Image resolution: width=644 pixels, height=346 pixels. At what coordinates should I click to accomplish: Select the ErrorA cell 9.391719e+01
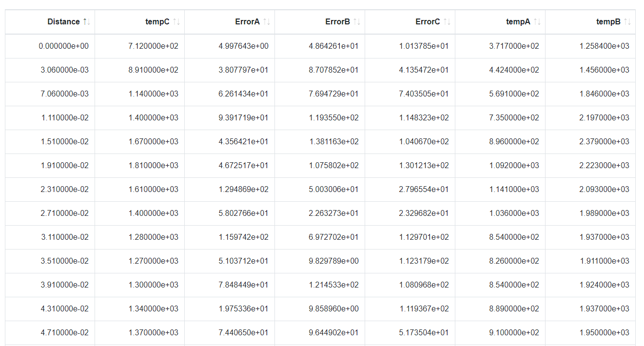click(x=230, y=118)
